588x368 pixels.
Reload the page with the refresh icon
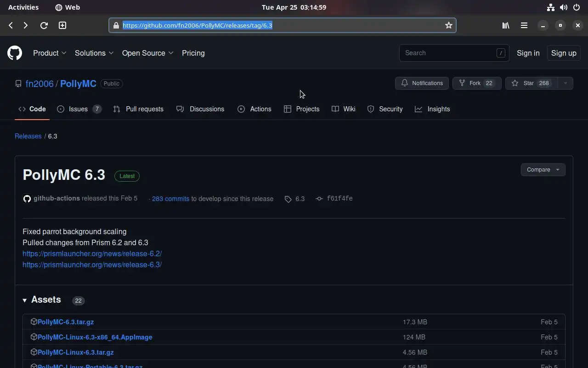44,25
